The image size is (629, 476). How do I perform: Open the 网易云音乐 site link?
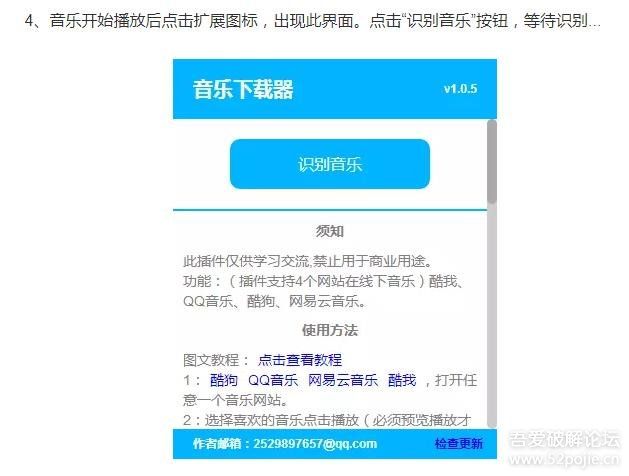[x=343, y=380]
